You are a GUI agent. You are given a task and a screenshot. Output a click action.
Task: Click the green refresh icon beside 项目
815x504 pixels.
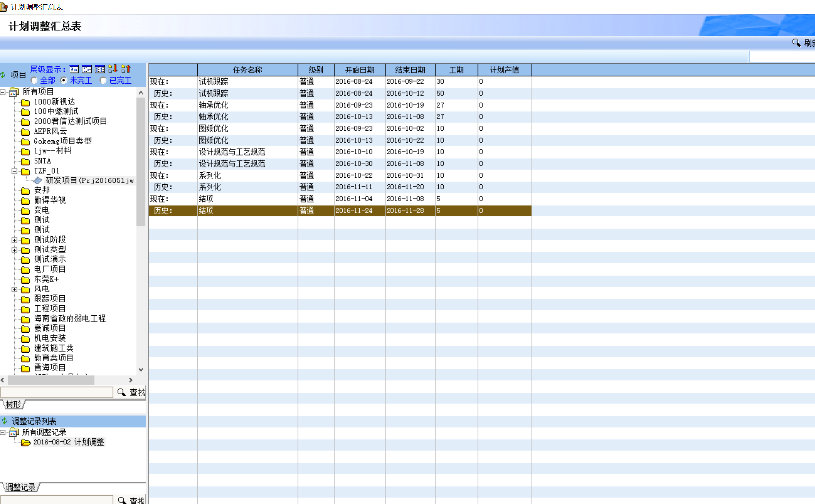click(3, 75)
